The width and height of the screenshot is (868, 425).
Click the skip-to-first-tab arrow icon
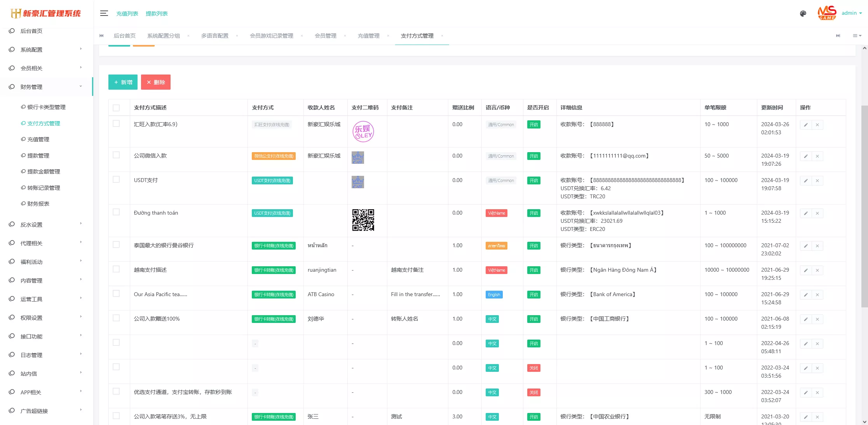(101, 36)
